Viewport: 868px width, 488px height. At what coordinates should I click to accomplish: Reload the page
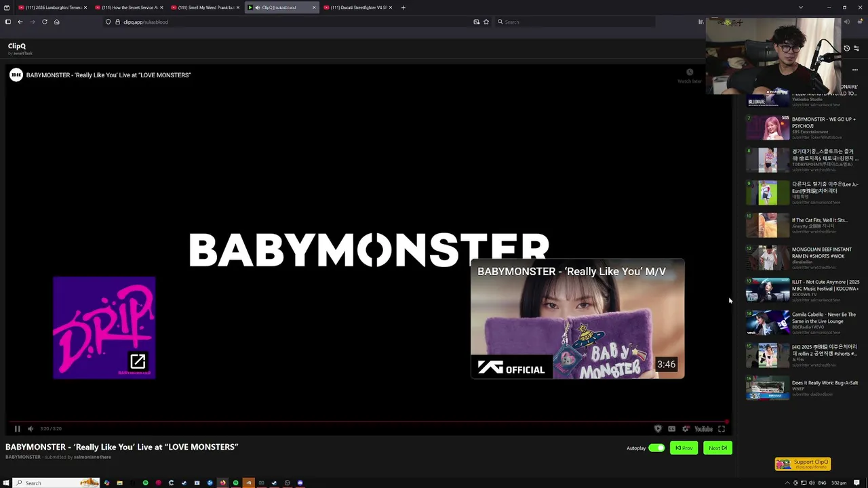(45, 22)
